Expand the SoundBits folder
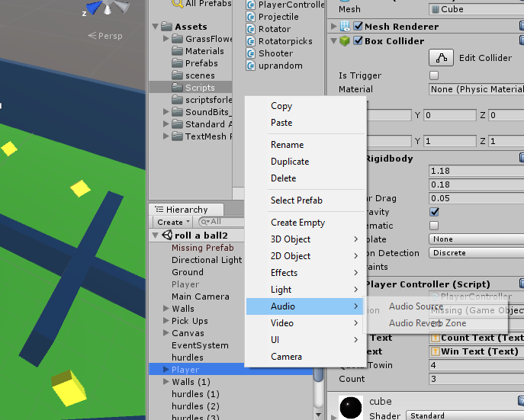The height and width of the screenshot is (420, 524). (166, 112)
